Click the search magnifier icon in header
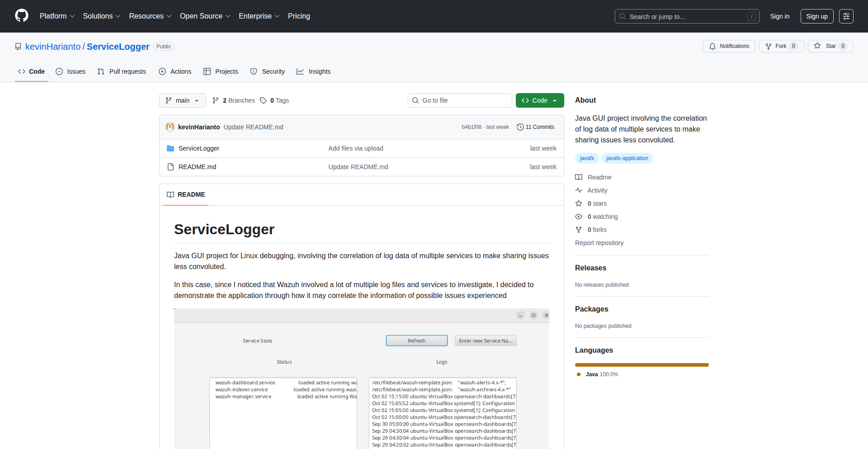Image resolution: width=868 pixels, height=449 pixels. pos(623,16)
